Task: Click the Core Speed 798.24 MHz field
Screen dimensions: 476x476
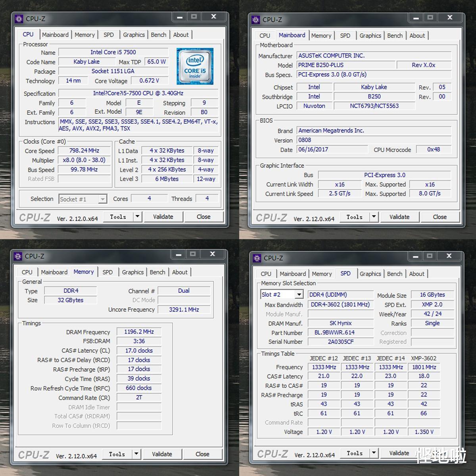Action: (x=84, y=151)
